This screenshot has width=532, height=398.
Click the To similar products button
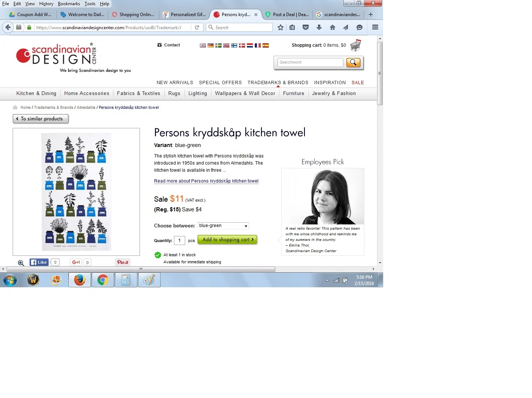(x=41, y=119)
